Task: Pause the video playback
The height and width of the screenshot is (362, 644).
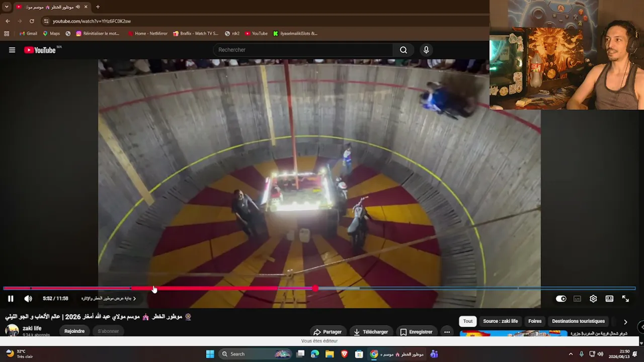Action: pos(11,299)
